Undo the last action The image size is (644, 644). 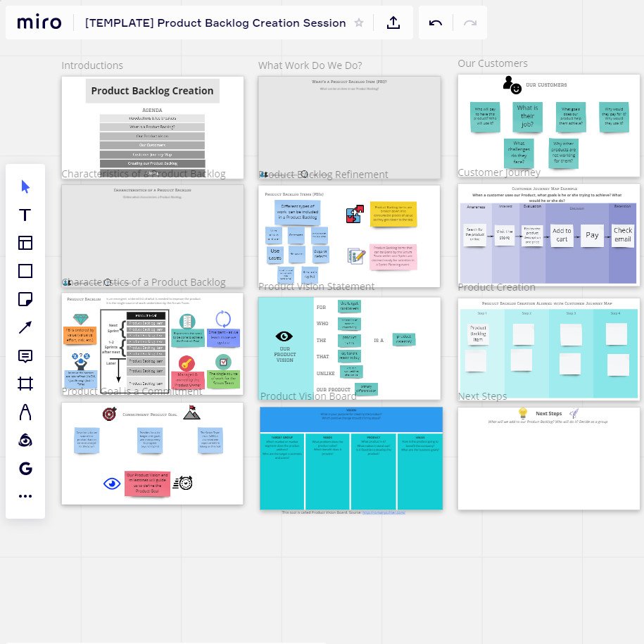[436, 23]
